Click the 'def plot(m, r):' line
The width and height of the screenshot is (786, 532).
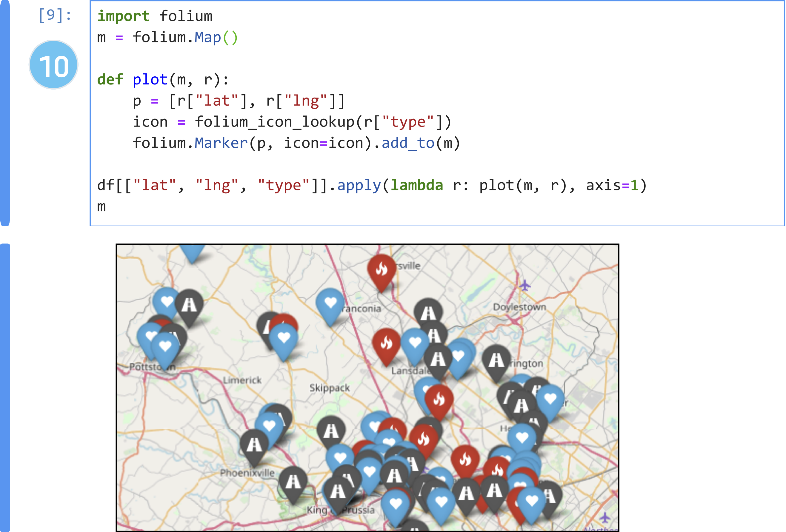(x=163, y=80)
